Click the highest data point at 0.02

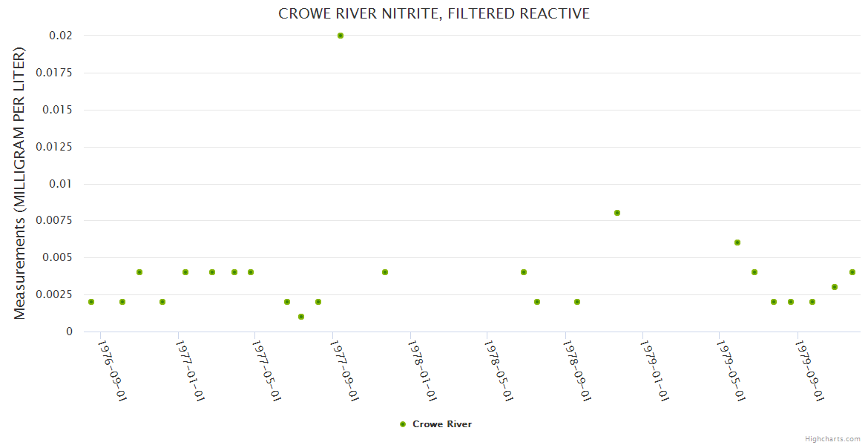pos(341,36)
